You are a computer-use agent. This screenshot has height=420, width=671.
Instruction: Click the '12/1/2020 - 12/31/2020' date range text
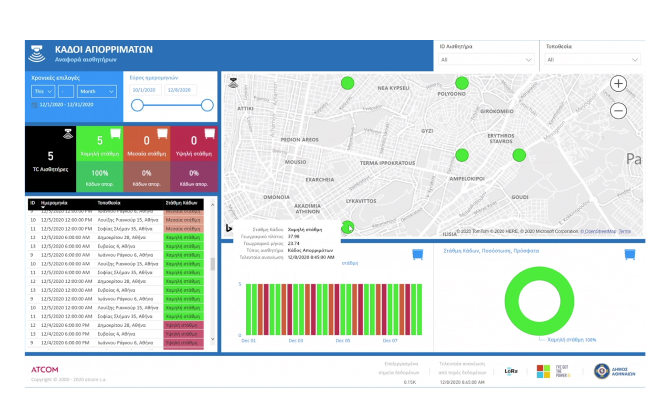click(x=66, y=104)
